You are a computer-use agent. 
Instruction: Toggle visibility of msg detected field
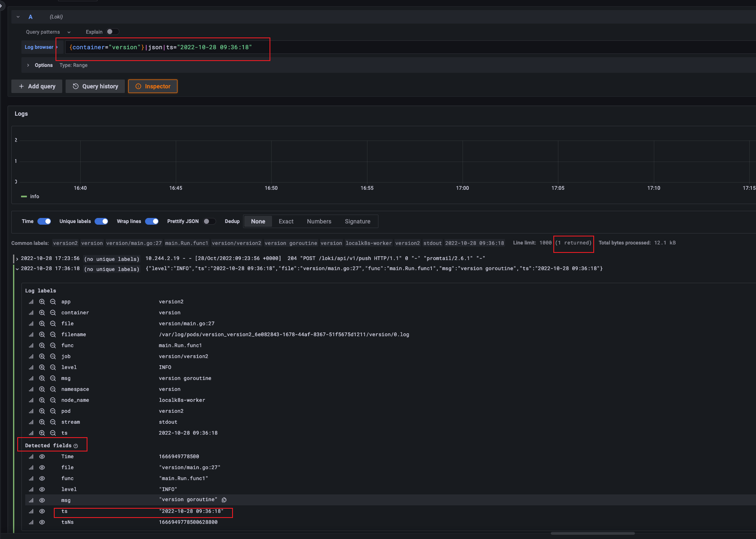[42, 500]
